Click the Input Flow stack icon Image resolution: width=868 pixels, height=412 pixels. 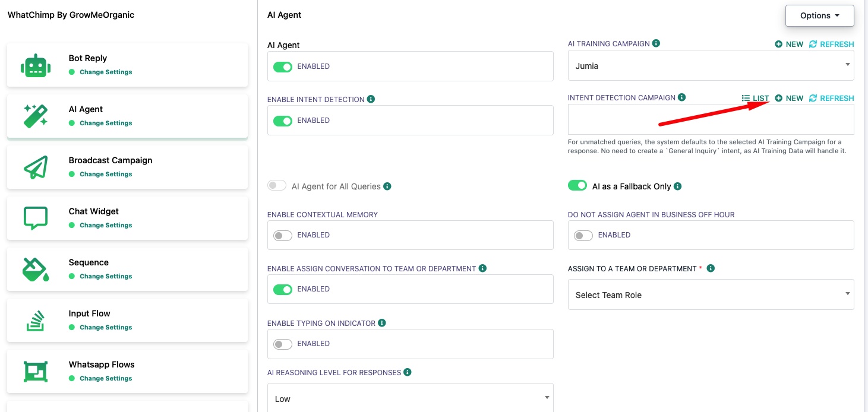point(36,321)
